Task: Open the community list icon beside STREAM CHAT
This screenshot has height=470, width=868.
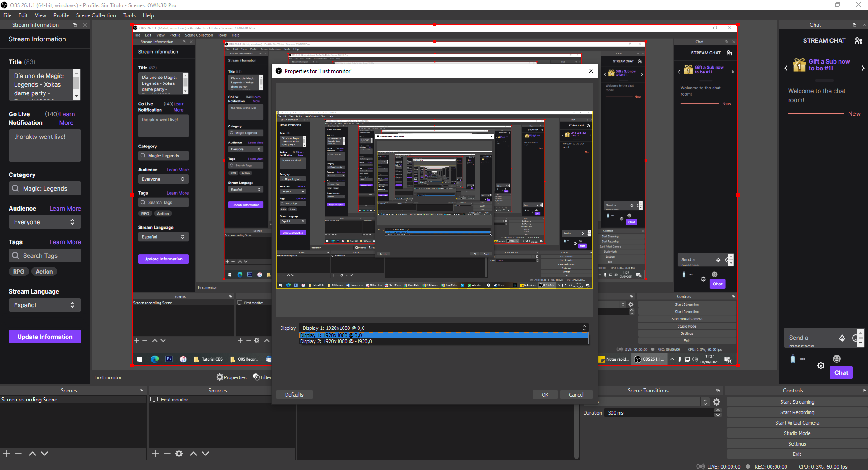Action: click(x=858, y=41)
